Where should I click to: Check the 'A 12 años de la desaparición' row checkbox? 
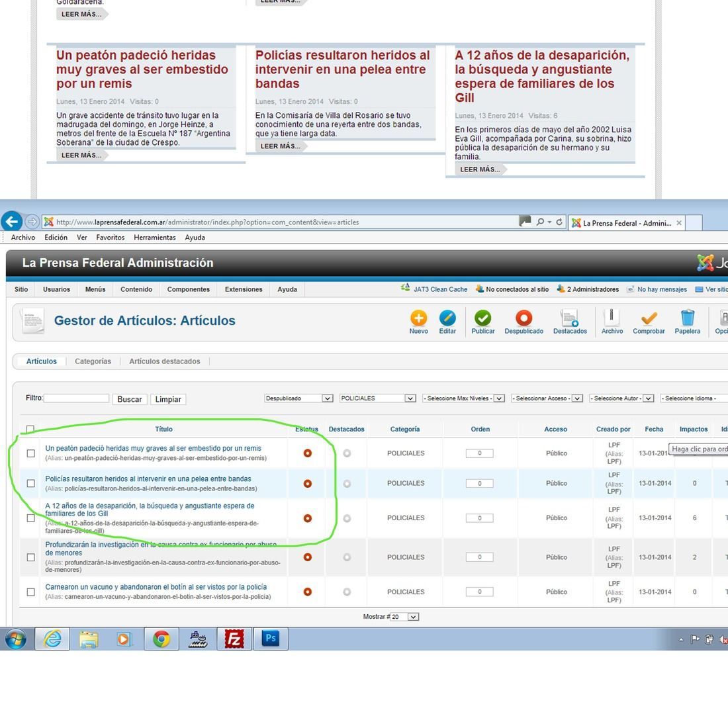point(30,518)
